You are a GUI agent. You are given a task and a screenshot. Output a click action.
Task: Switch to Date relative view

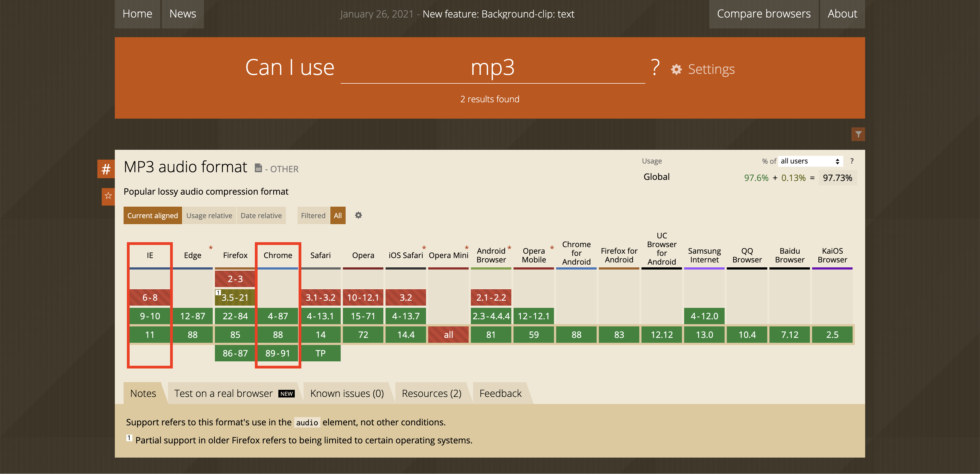click(x=261, y=216)
